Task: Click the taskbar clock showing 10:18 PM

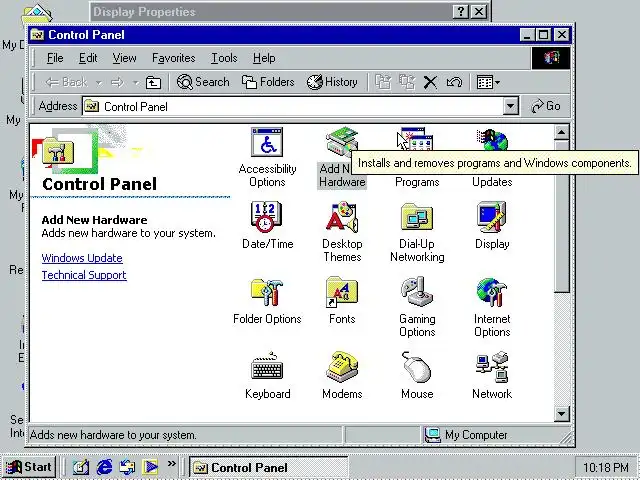Action: click(605, 467)
